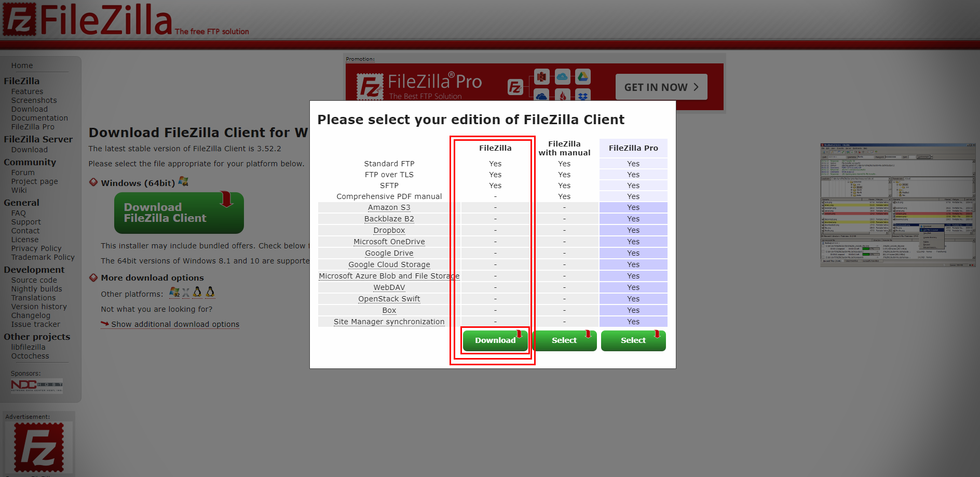The height and width of the screenshot is (477, 980).
Task: Open Microsoft Azure Blob and File Storage link
Action: pos(389,276)
